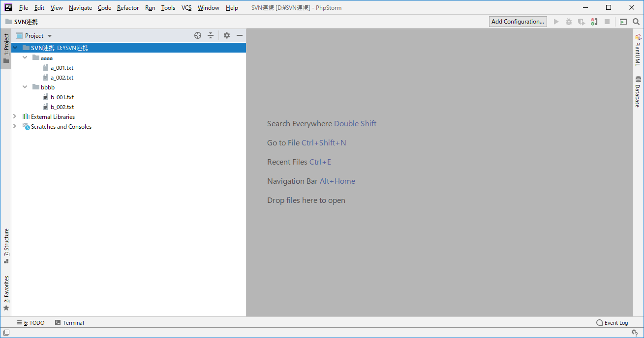
Task: Open the Edit menu
Action: (39, 8)
